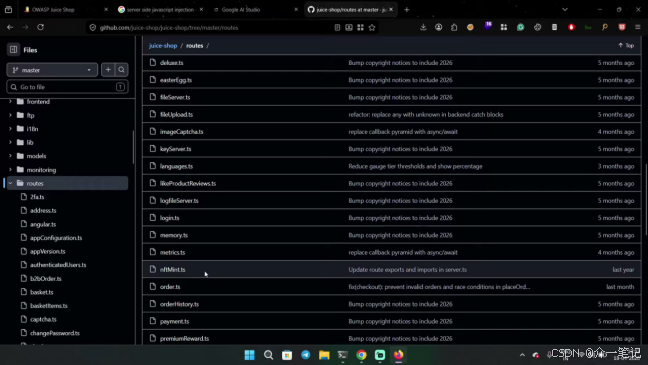Switch to the Google AI Studio tab
Viewport: 648px width, 365px height.
[254, 10]
